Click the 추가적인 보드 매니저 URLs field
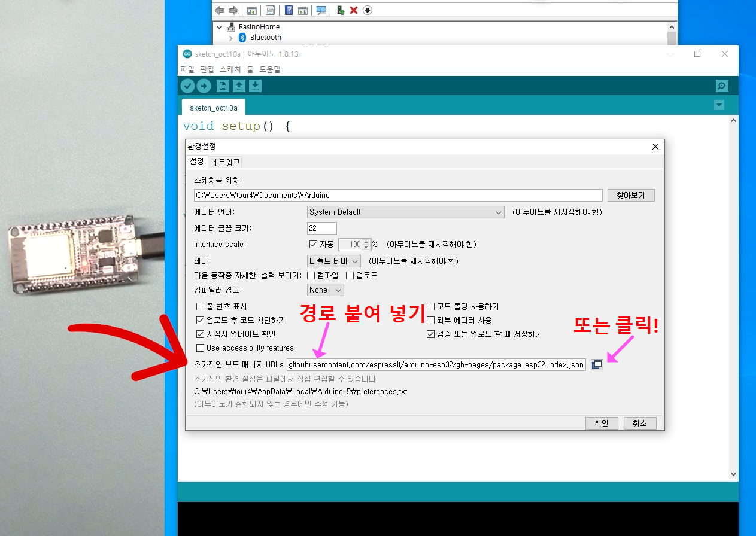Screen dimensions: 756x536 436,364
